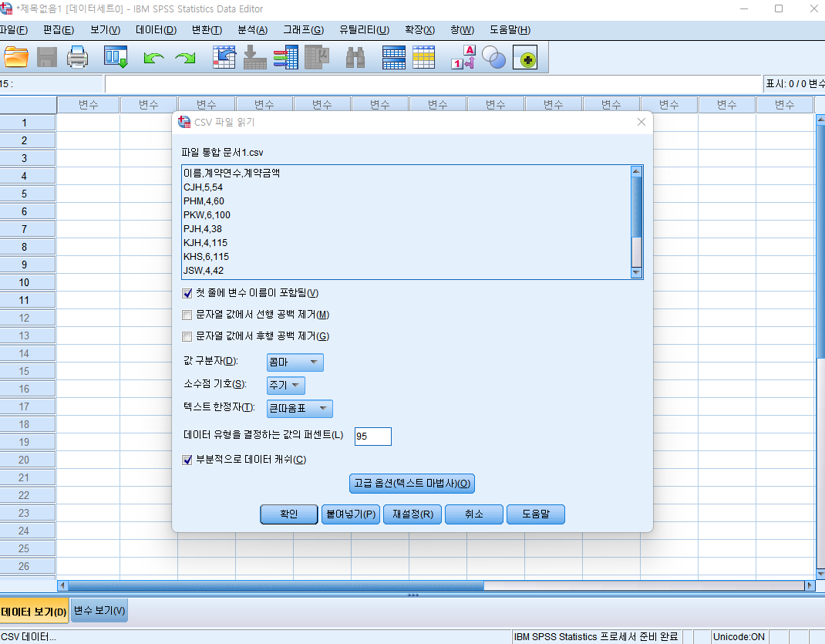
Task: Select row header 5 in data grid
Action: click(x=27, y=194)
